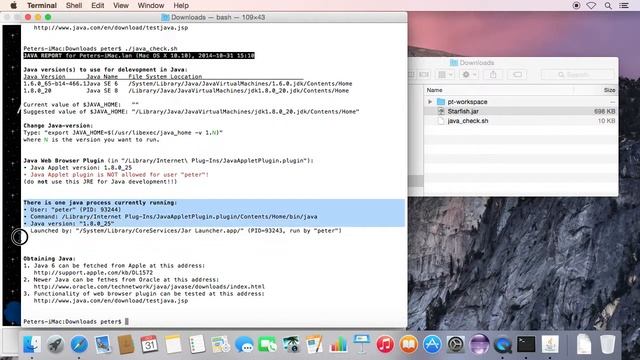Open Launchpad rocket icon in dock

(55, 344)
